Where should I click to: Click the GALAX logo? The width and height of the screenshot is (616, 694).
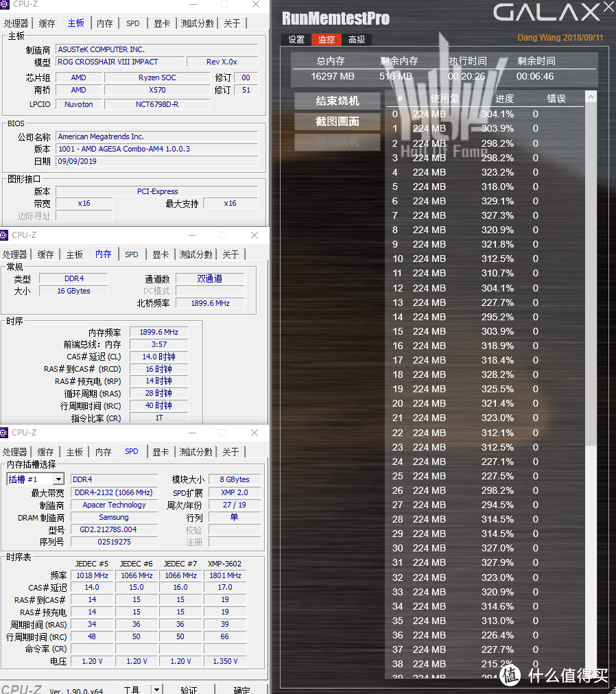(x=547, y=12)
